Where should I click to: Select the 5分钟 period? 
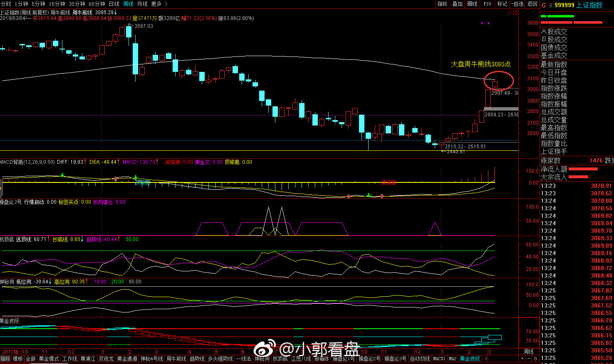(39, 4)
